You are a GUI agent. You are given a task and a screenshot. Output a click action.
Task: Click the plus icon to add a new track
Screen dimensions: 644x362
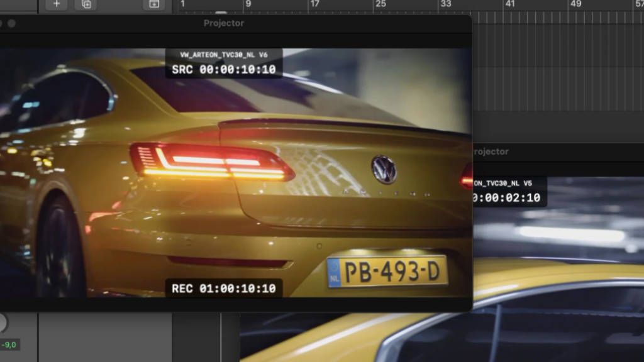(x=57, y=4)
